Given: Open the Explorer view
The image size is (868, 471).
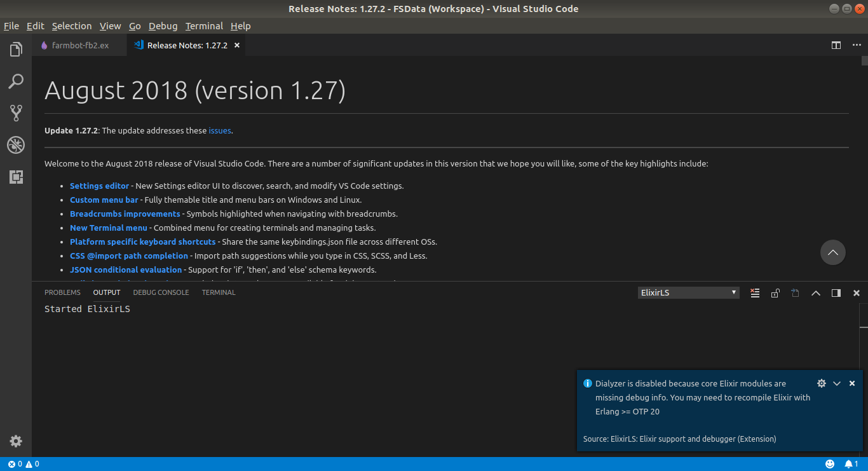Looking at the screenshot, I should (15, 49).
